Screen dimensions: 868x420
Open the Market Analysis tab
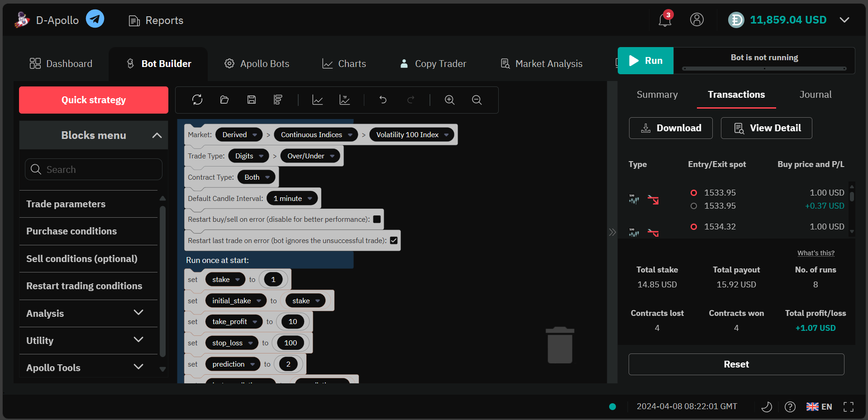pos(541,64)
